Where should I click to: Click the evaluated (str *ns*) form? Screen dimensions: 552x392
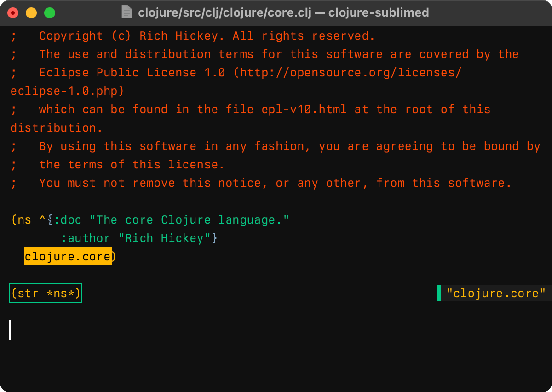coord(46,293)
